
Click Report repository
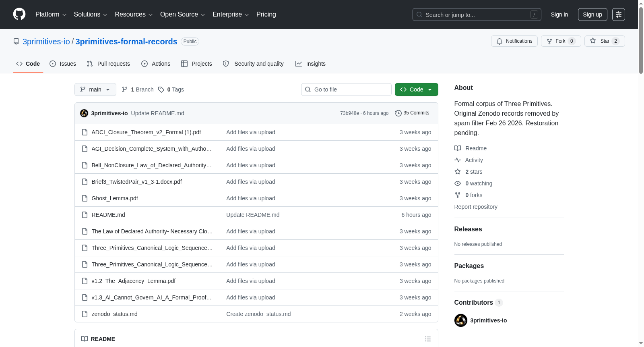click(x=476, y=207)
